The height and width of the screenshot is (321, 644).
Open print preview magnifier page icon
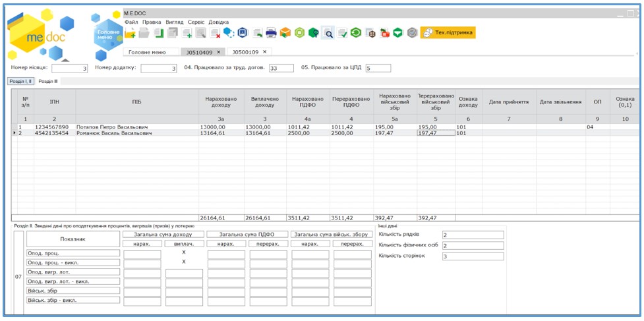coord(328,33)
